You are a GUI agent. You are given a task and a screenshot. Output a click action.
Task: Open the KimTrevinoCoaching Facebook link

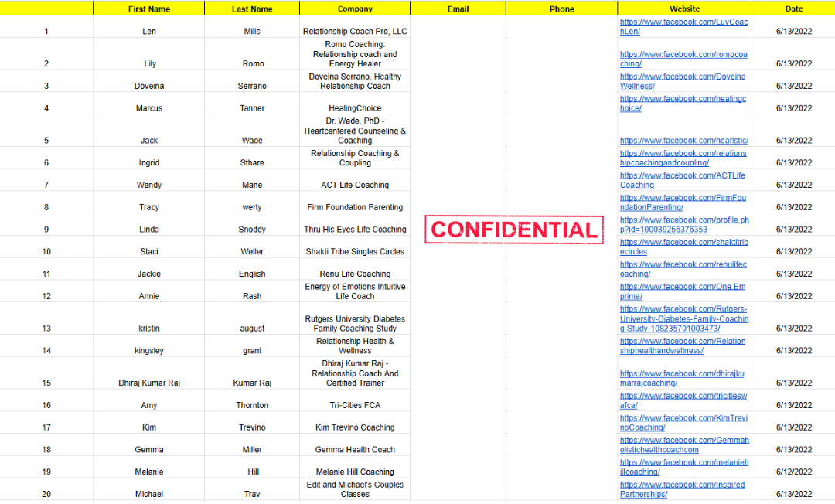point(683,423)
